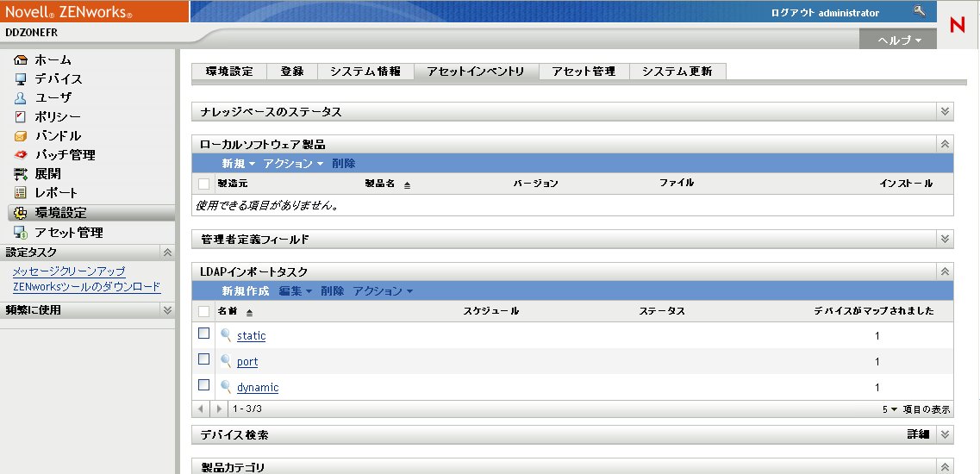Viewport: 980px width, 474px height.
Task: Click the Users person icon
Action: click(x=21, y=97)
